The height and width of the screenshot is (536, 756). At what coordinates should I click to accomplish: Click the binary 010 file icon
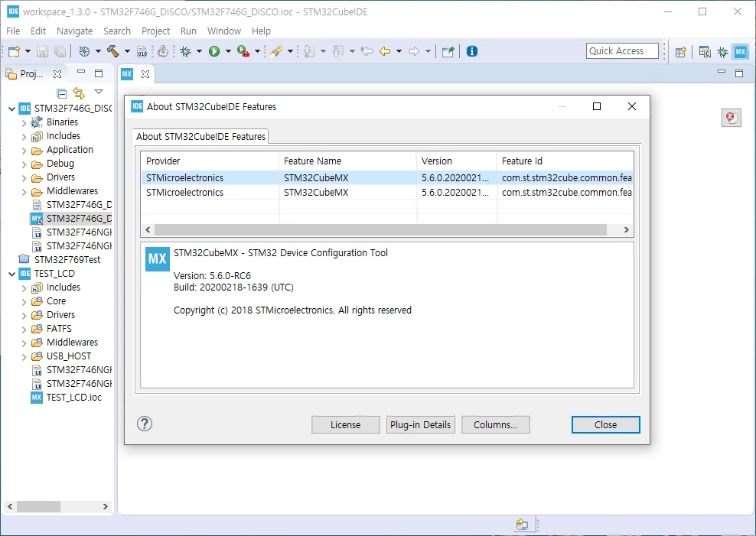click(x=142, y=51)
